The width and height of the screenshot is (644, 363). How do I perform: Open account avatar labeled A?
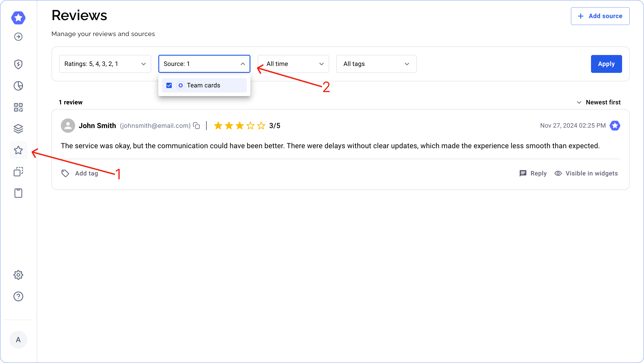pos(18,340)
